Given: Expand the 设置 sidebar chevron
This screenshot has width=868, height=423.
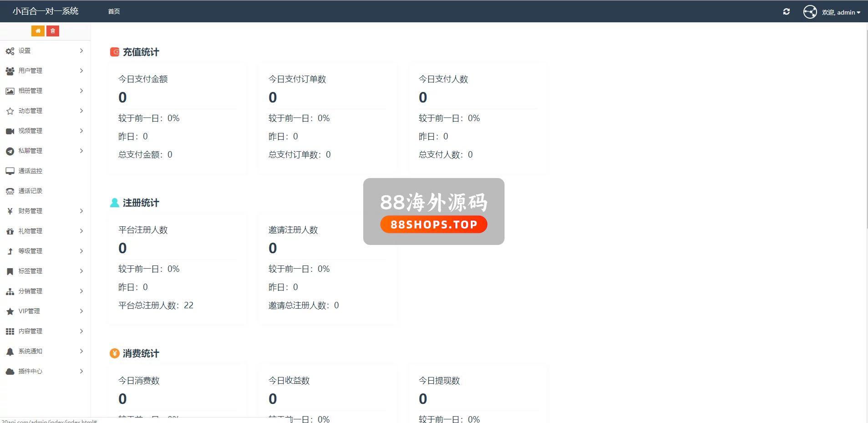Looking at the screenshot, I should [81, 51].
